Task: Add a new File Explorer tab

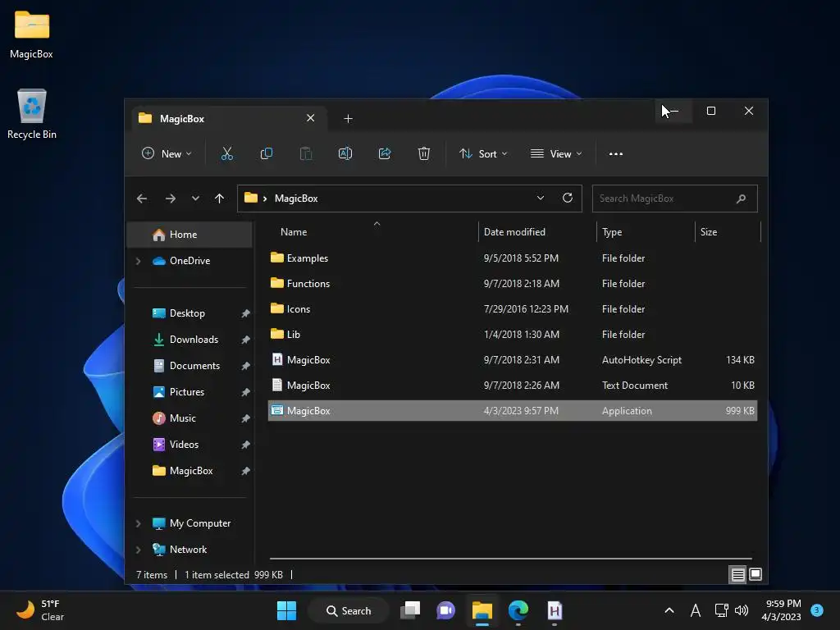Action: 348,118
